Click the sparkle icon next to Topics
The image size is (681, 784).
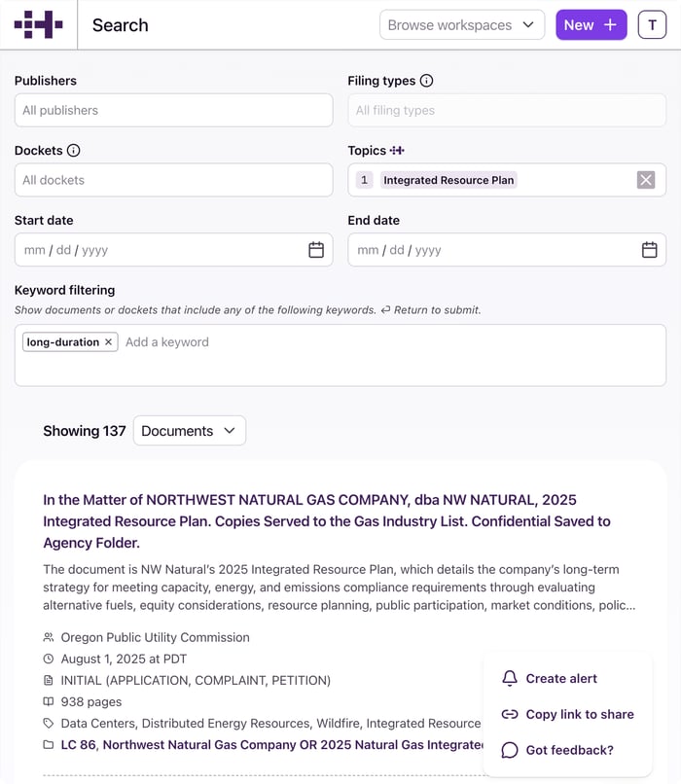[x=397, y=151]
